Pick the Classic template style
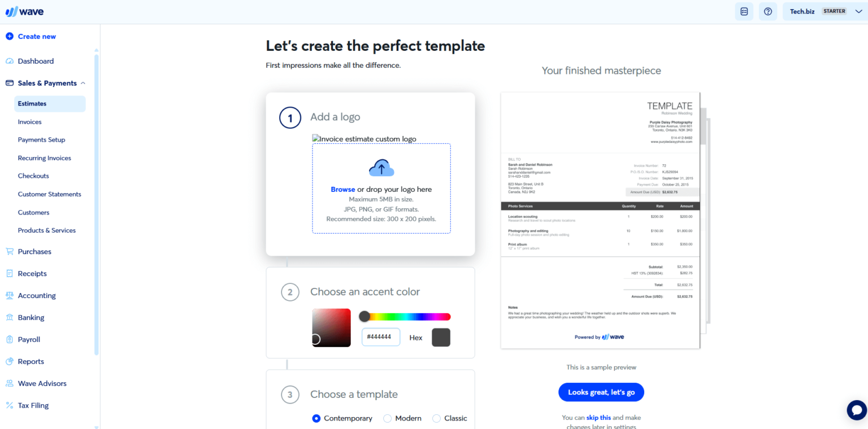The image size is (868, 429). coord(436,418)
